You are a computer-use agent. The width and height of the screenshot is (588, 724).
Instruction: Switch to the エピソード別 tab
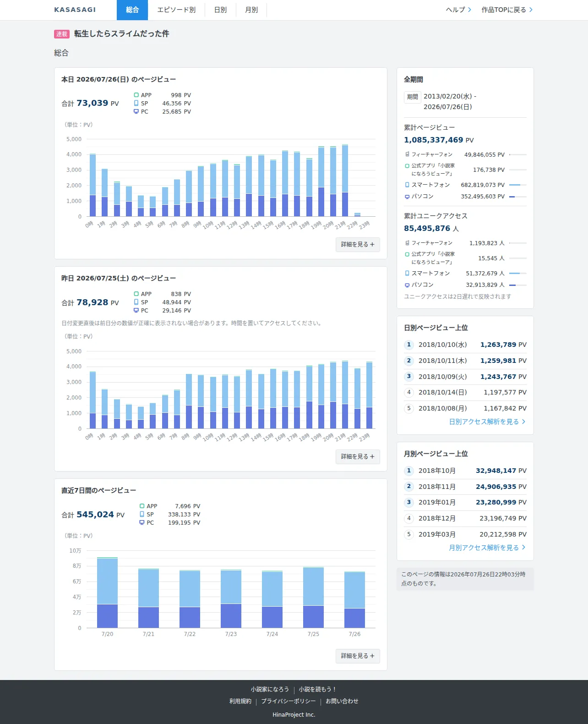[x=176, y=10]
